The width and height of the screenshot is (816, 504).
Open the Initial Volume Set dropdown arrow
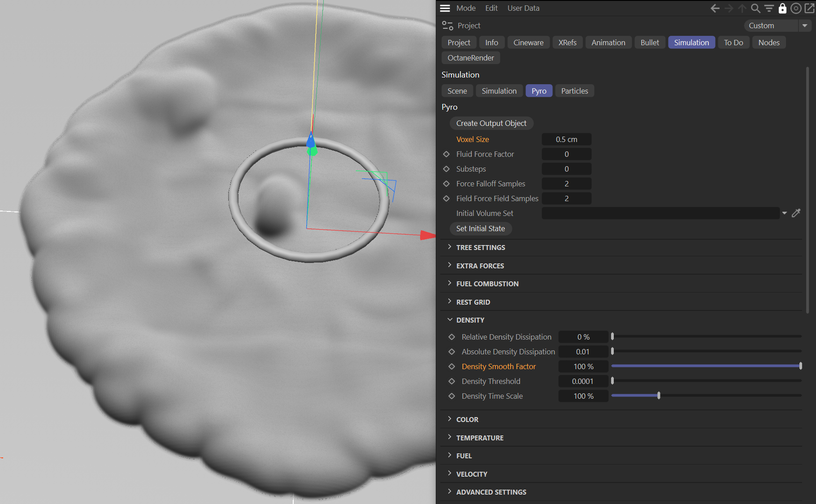(x=784, y=213)
